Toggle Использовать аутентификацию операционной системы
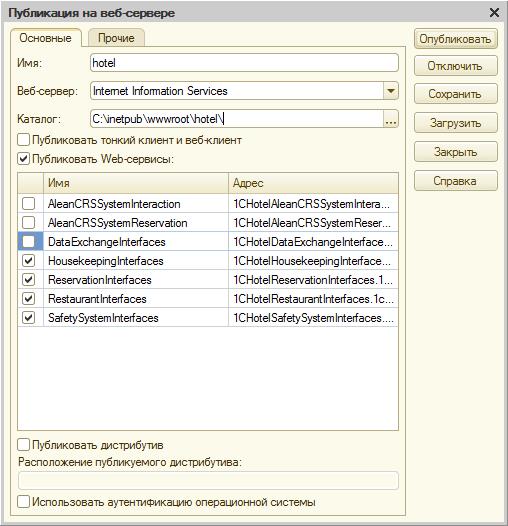 click(23, 502)
